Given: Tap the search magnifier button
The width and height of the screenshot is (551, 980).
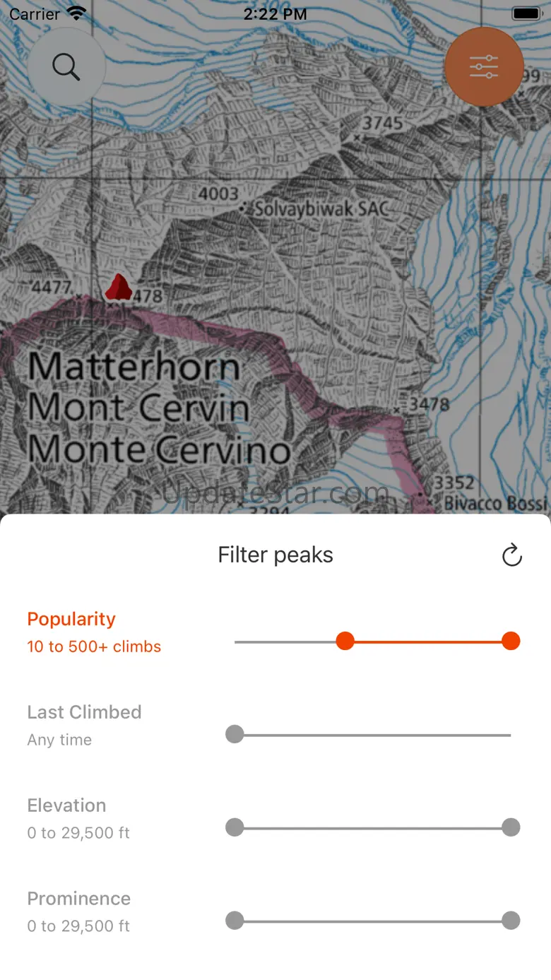Looking at the screenshot, I should pyautogui.click(x=66, y=67).
